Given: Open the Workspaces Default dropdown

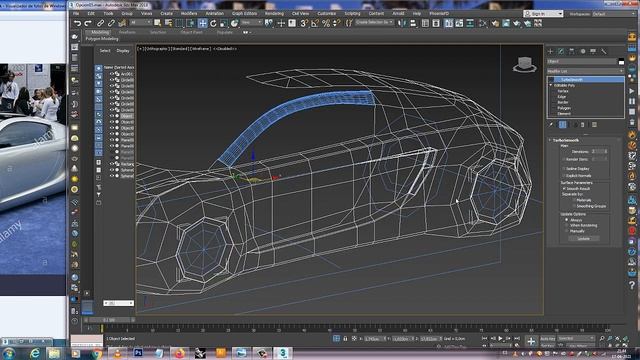Looking at the screenshot, I should [613, 14].
